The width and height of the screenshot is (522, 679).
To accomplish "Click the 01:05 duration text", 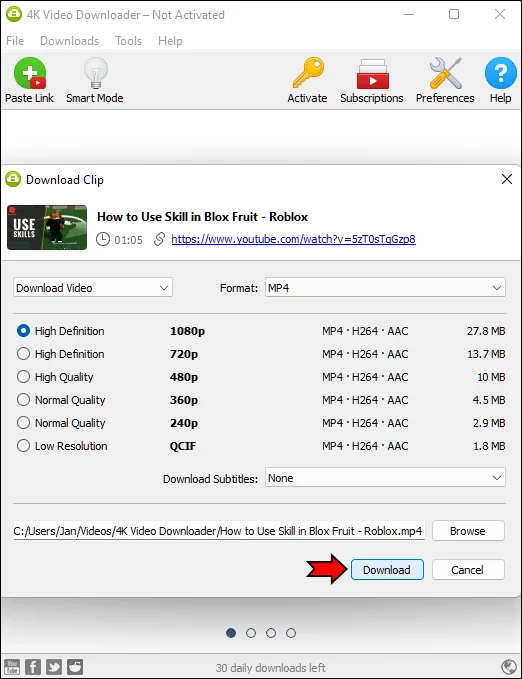I will click(x=128, y=239).
